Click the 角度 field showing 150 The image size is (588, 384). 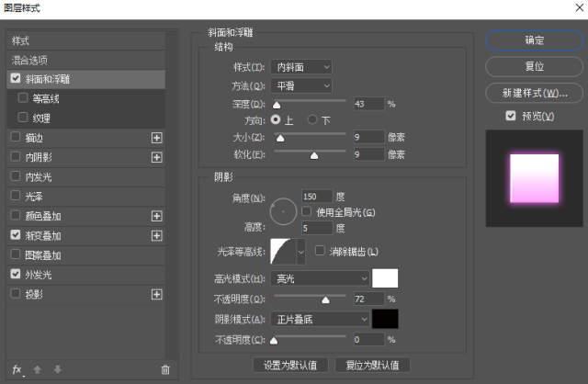(317, 197)
